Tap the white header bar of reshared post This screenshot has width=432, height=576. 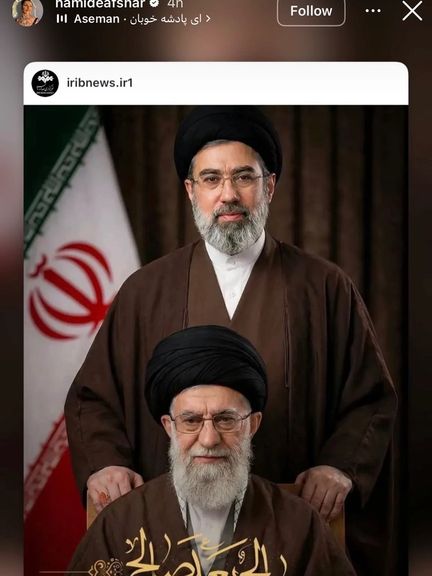click(x=216, y=83)
